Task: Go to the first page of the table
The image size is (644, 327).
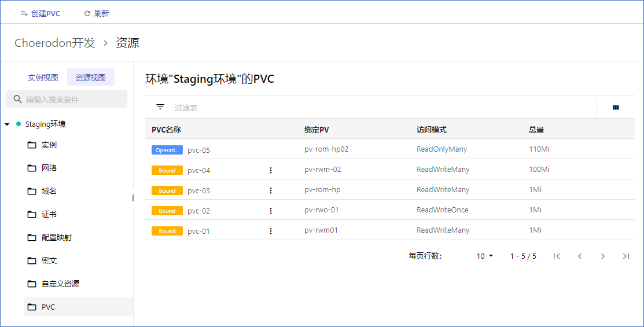Action: coord(557,256)
